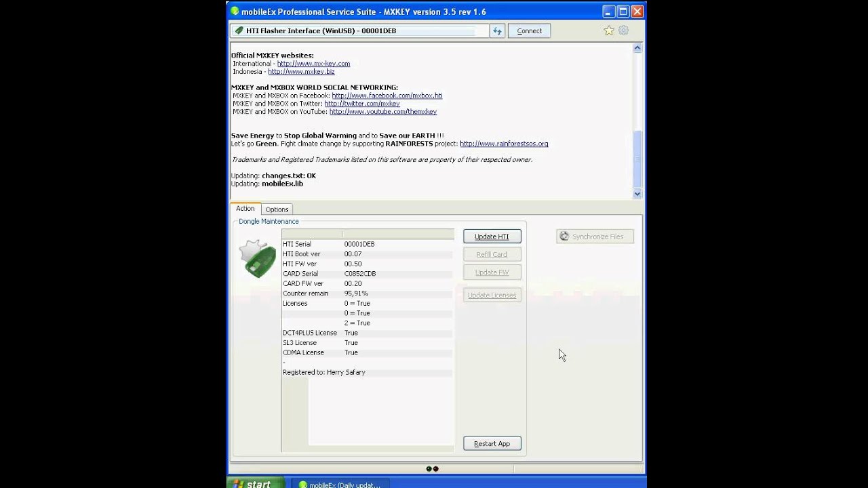This screenshot has height=488, width=868.
Task: Click the mobileEx title bar icon
Action: [x=235, y=12]
